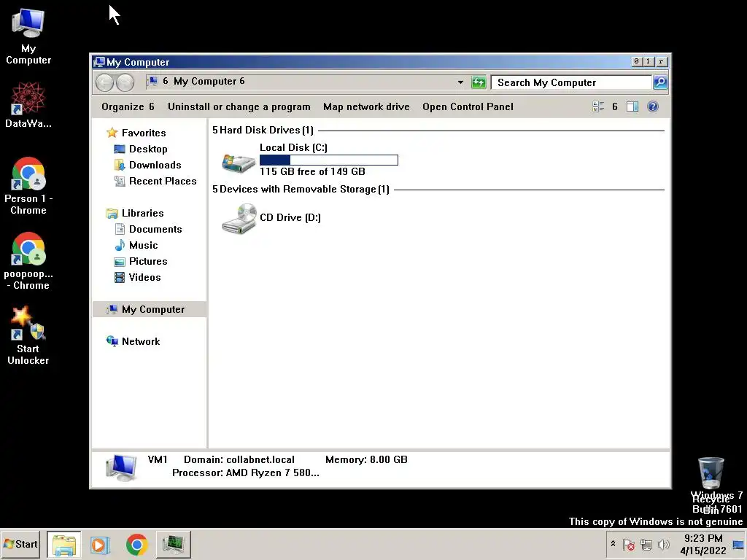Launch the Start Unlocker desktop shortcut
Screen dimensions: 747x560
pos(28,335)
